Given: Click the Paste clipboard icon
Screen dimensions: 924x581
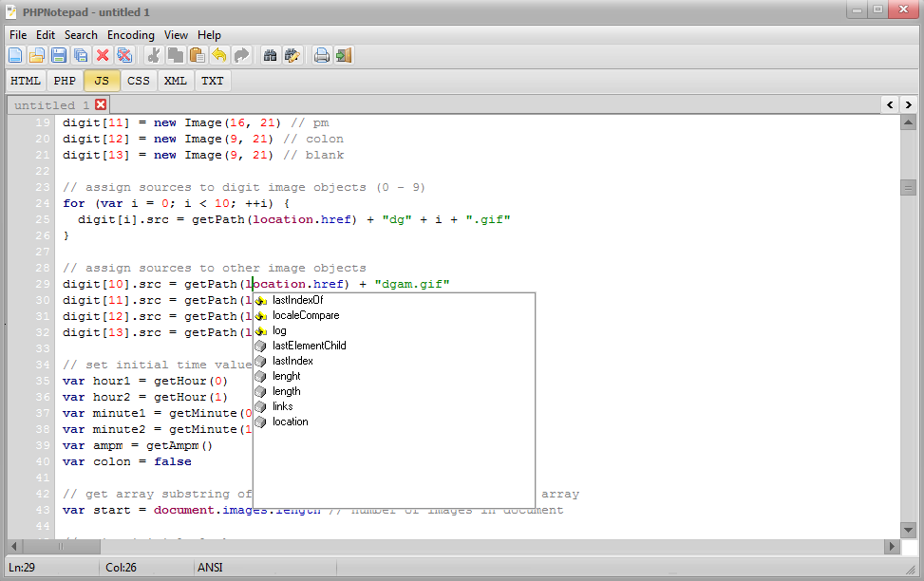Looking at the screenshot, I should [x=198, y=56].
